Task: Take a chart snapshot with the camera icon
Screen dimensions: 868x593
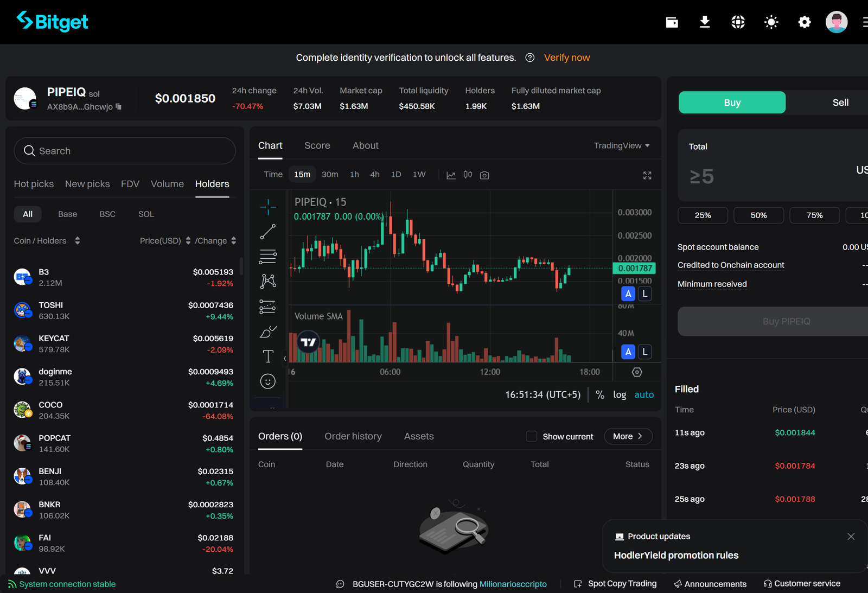Action: click(484, 175)
